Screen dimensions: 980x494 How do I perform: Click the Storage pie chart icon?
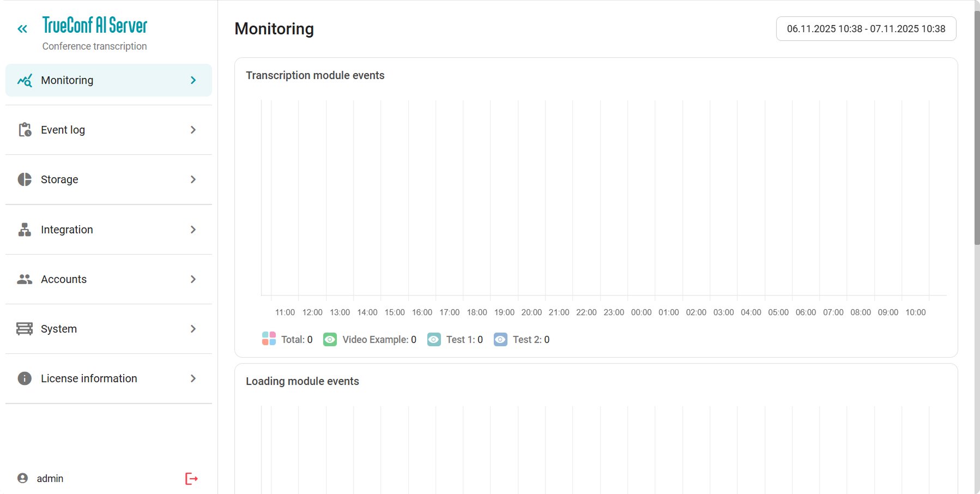pyautogui.click(x=25, y=179)
